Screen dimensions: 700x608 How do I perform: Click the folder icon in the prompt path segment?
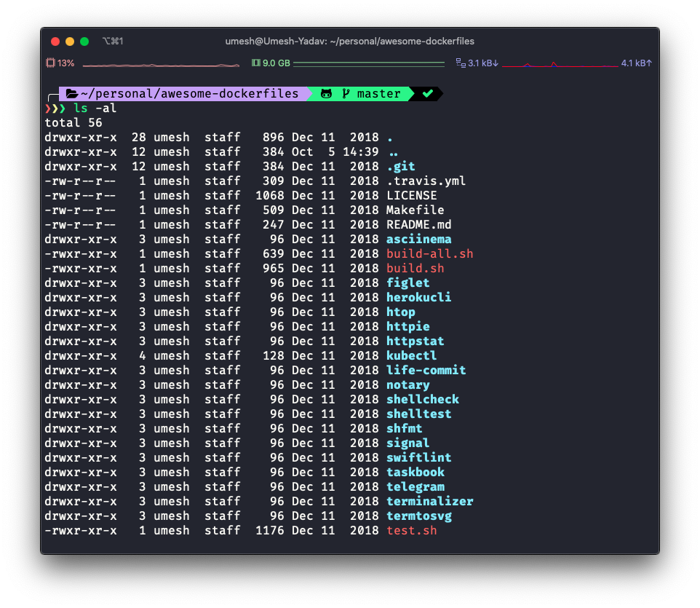71,93
